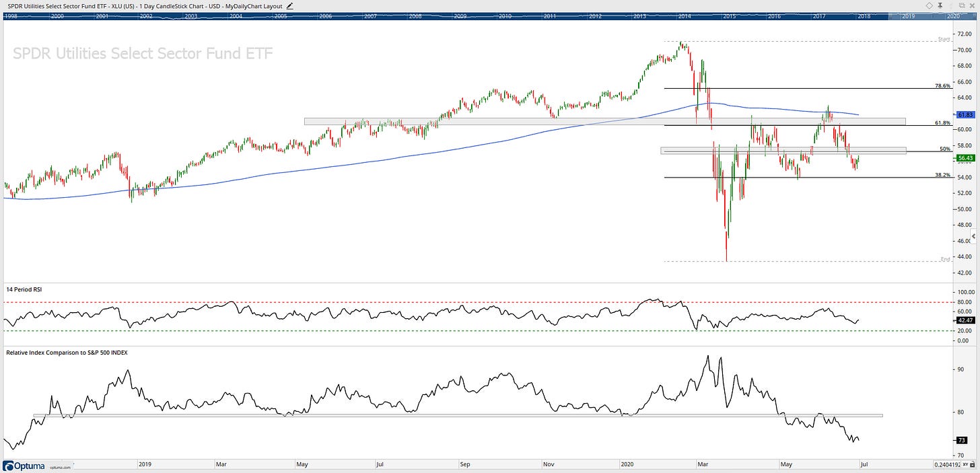Click the Fibonacci End label
The image size is (980, 473).
(x=945, y=259)
